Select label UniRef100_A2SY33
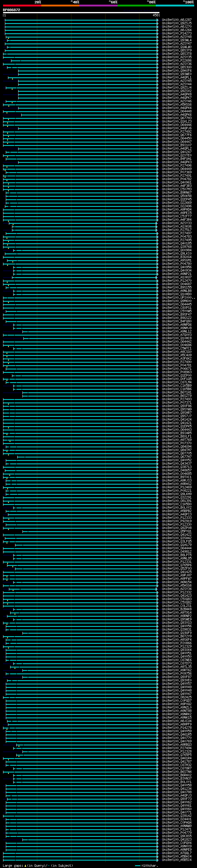 (177, 223)
